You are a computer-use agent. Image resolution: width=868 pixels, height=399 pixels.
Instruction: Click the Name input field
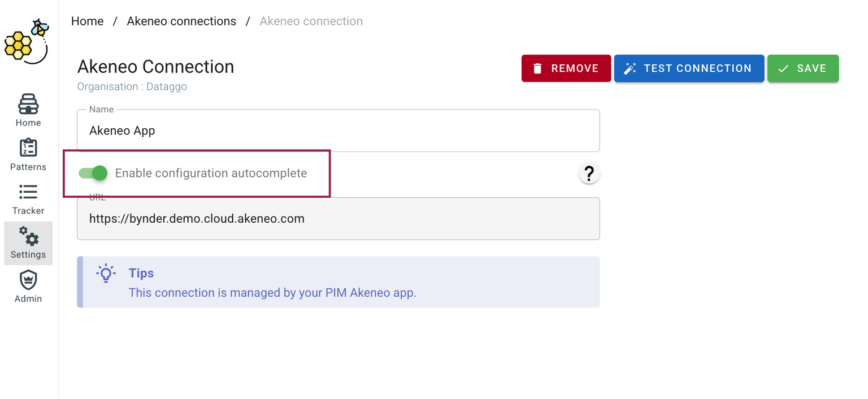coord(338,131)
